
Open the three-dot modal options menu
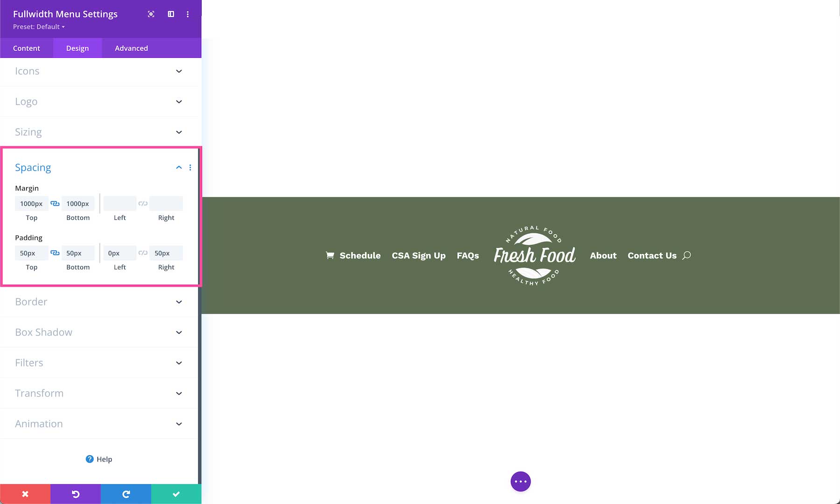(x=188, y=14)
